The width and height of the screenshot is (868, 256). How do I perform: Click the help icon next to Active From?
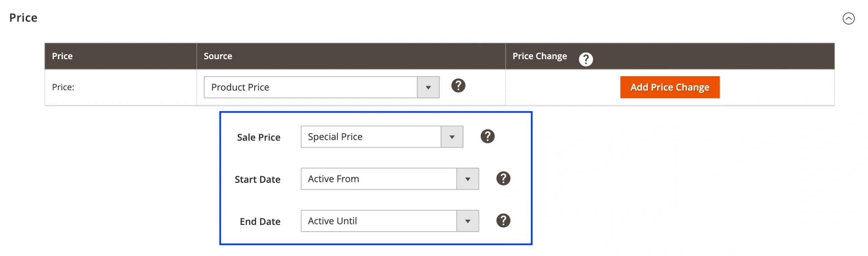pyautogui.click(x=503, y=178)
